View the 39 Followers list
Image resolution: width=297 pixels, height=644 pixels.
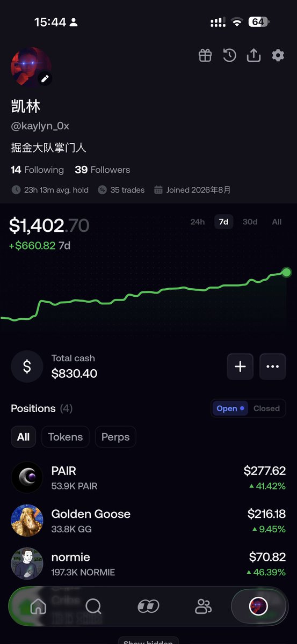click(x=103, y=170)
